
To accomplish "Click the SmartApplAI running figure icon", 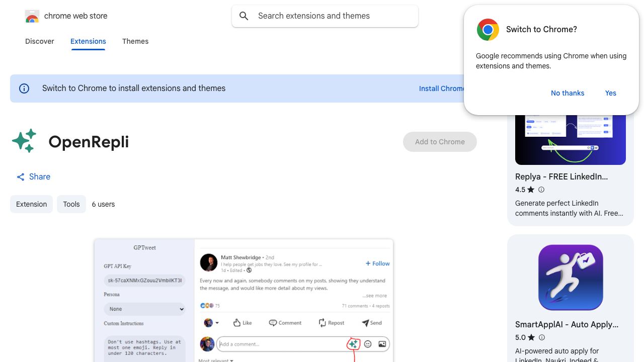I will click(x=571, y=278).
